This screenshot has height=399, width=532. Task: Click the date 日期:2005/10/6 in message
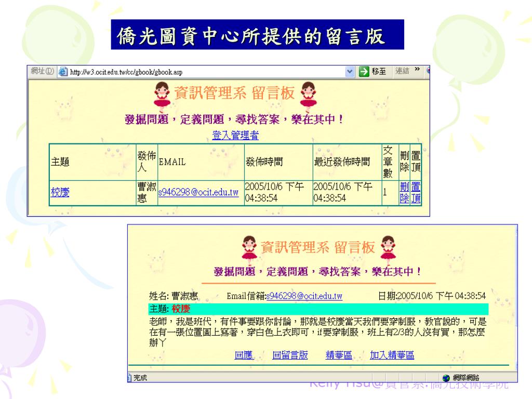click(432, 296)
